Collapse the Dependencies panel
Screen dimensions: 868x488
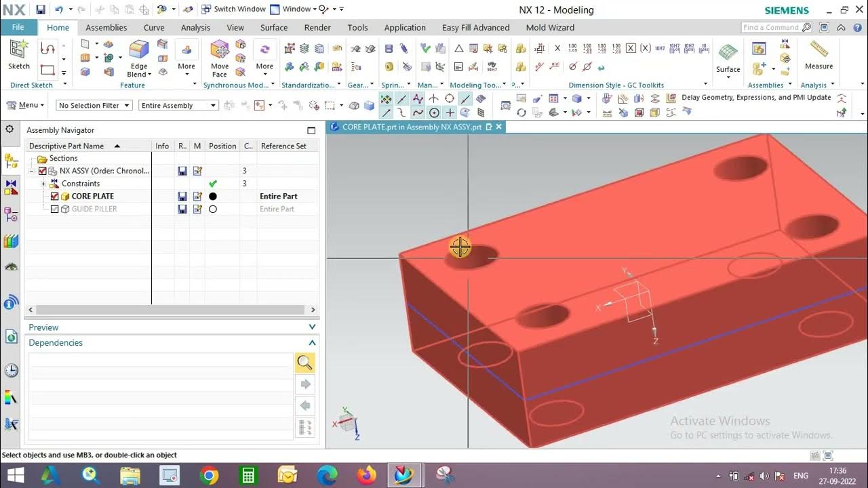pos(312,343)
